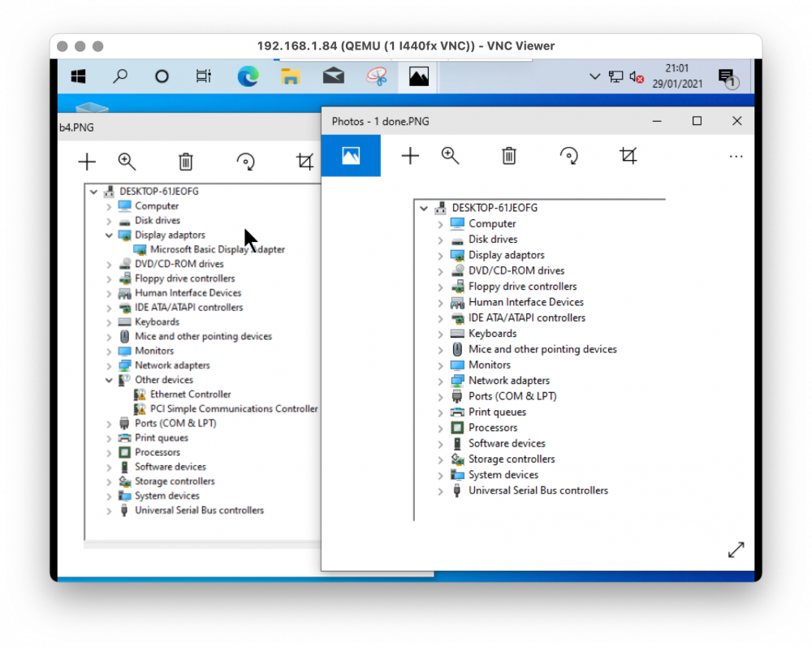Select Photos app taskbar button
Viewport: 812px width, 648px height.
point(418,76)
